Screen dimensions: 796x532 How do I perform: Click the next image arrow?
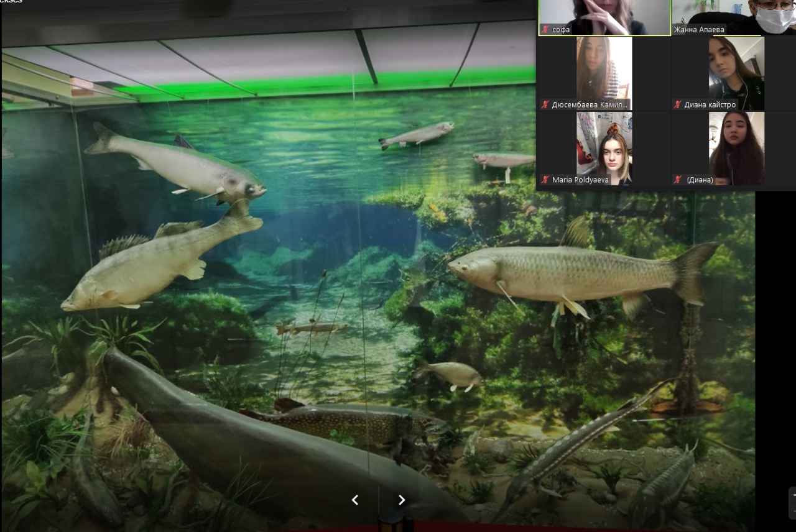click(402, 500)
